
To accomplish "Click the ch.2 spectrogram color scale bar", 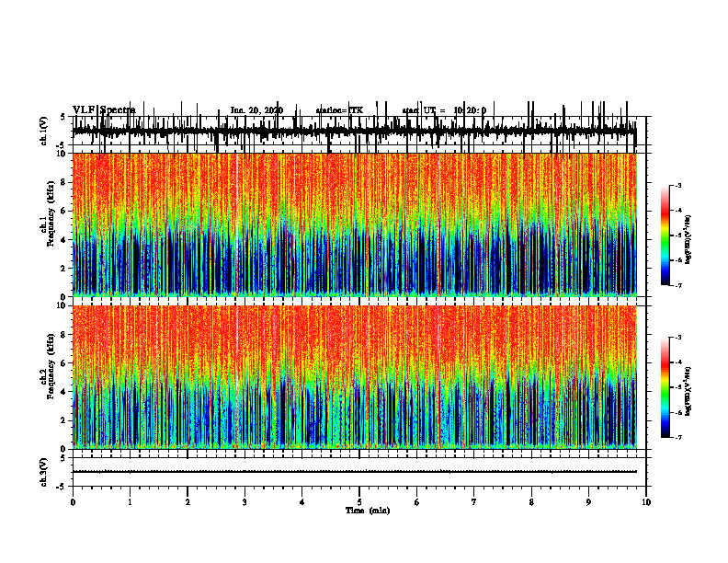I will (x=665, y=387).
